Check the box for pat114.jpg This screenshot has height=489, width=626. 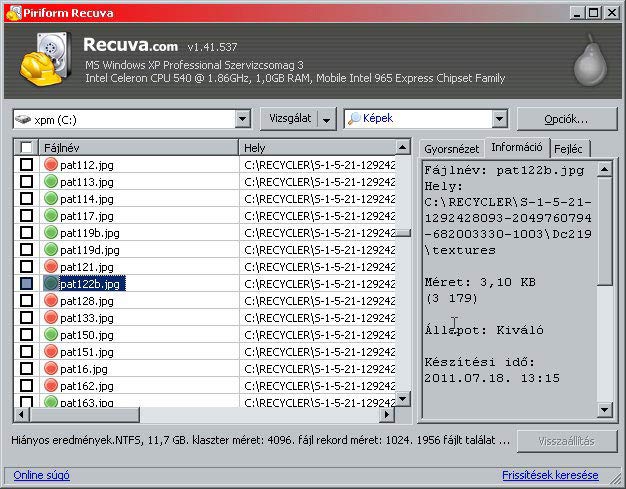coord(27,199)
